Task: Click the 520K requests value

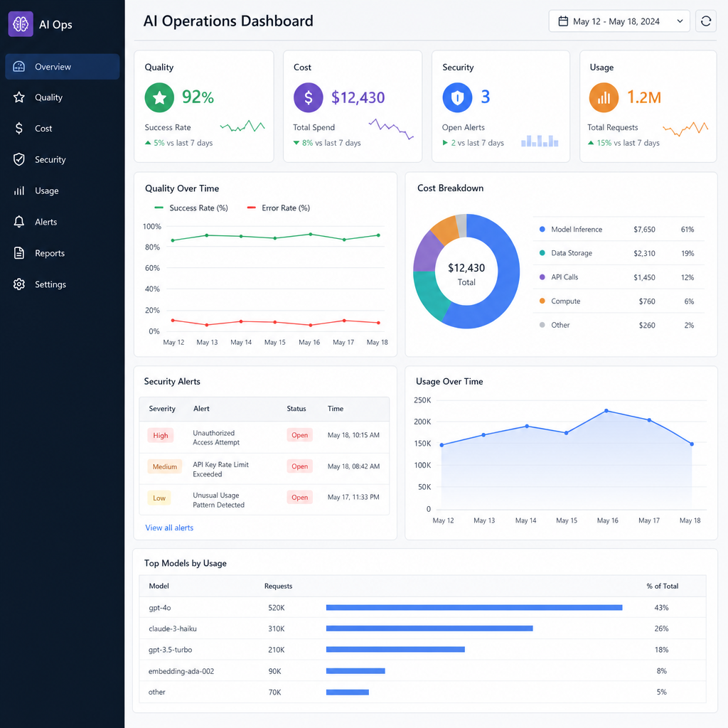Action: (277, 607)
